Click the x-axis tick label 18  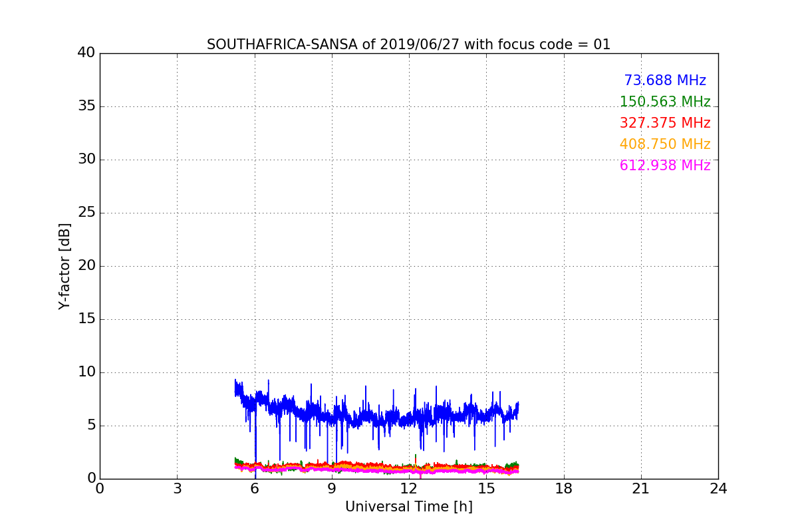click(564, 488)
